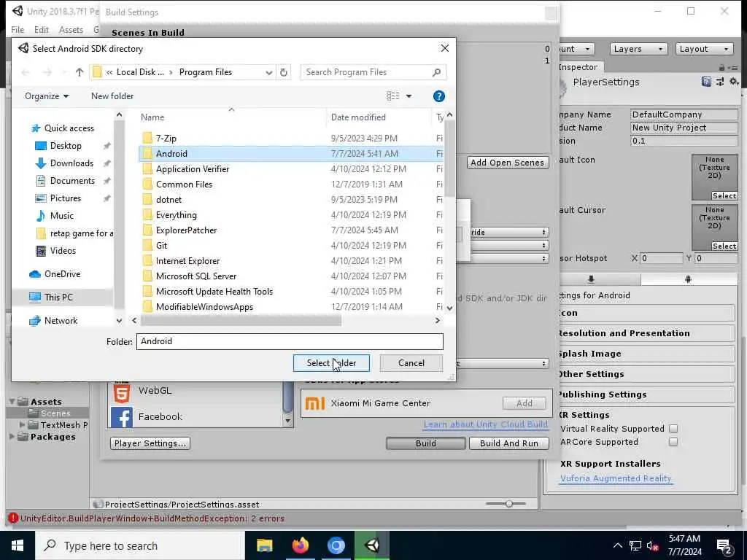Open the 7-Zip folder
This screenshot has width=747, height=560.
coord(166,138)
